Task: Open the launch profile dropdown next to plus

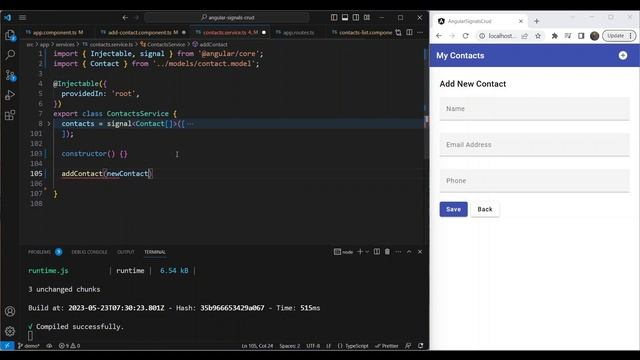Action: tap(367, 252)
